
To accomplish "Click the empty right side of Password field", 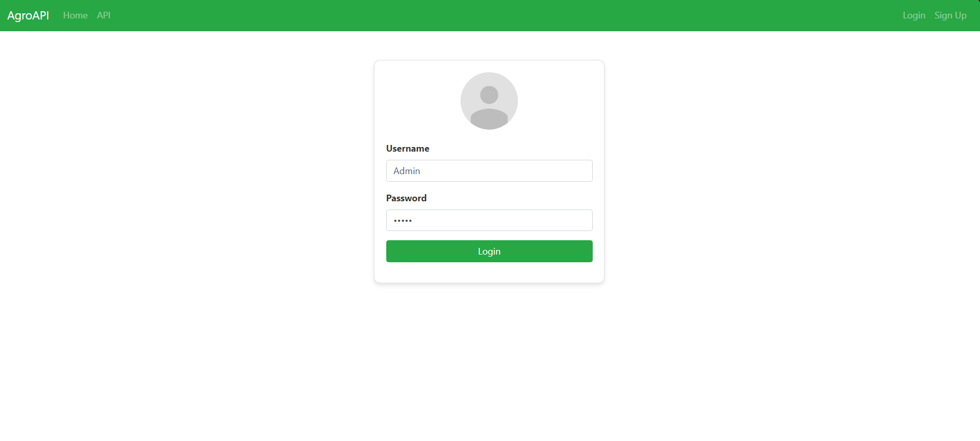I will (538, 220).
